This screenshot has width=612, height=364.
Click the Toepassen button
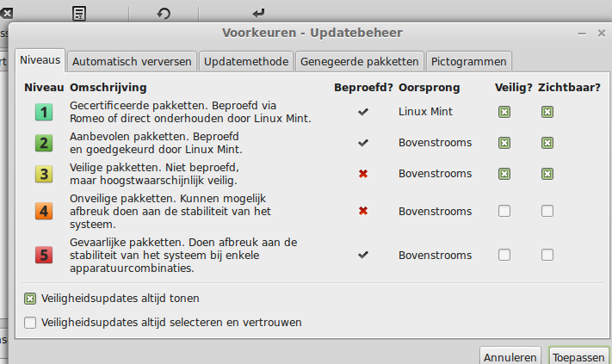coord(578,356)
